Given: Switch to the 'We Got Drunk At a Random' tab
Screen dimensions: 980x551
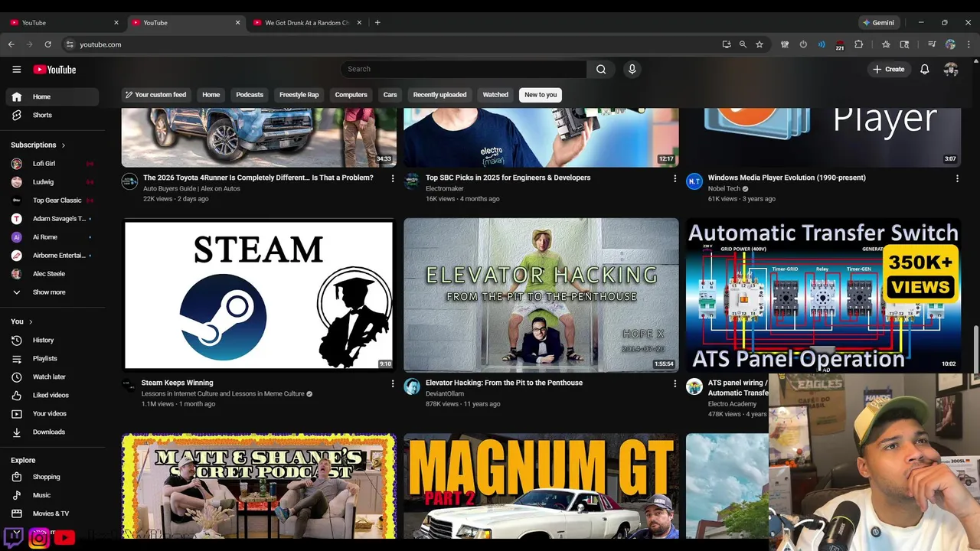Looking at the screenshot, I should tap(306, 23).
